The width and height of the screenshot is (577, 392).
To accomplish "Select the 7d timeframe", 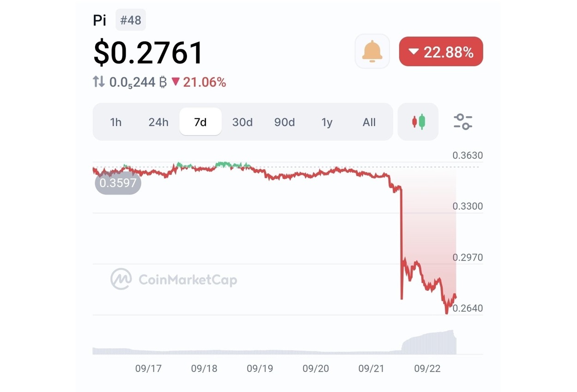I will coord(200,122).
